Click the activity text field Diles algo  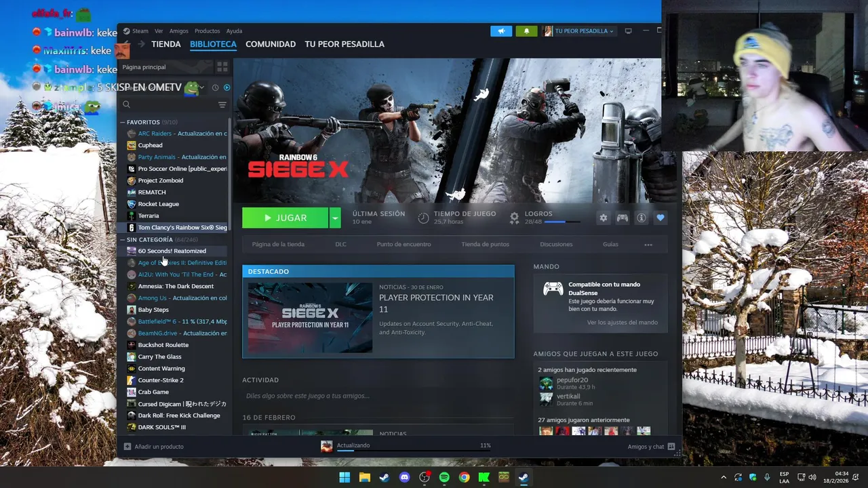click(376, 396)
